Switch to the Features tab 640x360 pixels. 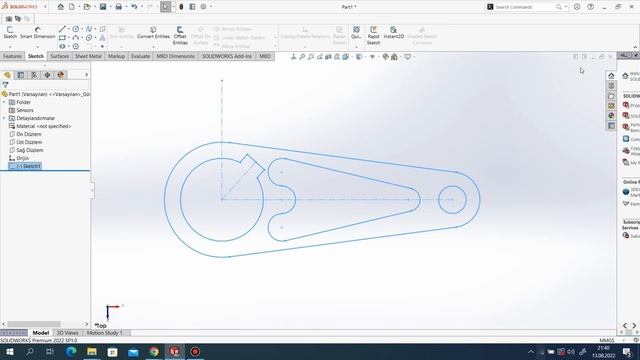coord(12,56)
